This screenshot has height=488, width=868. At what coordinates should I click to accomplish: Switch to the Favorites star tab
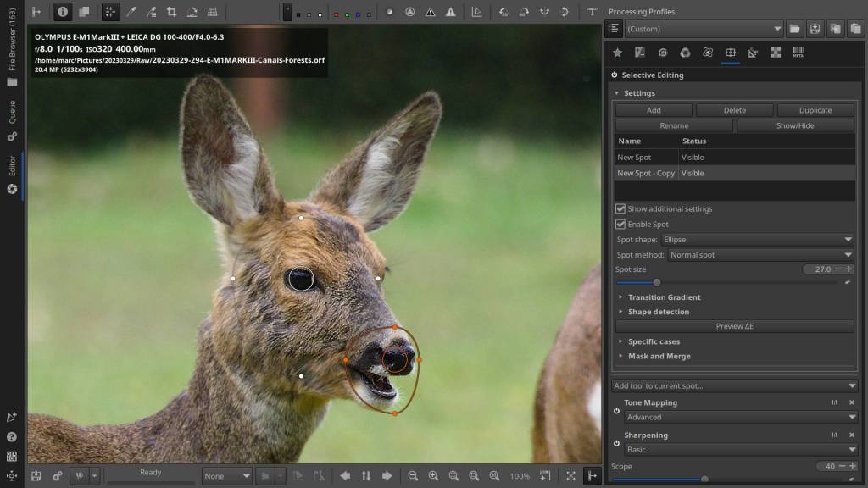pos(617,53)
